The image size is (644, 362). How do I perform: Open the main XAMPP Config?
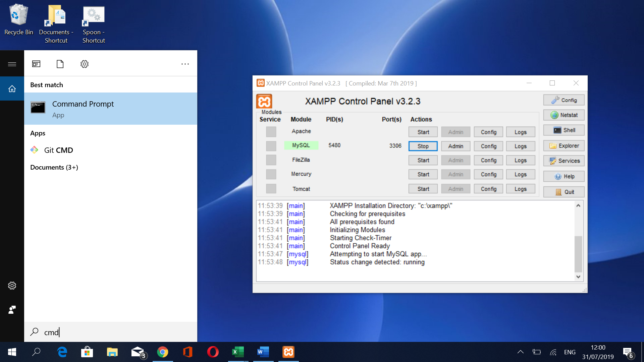563,100
